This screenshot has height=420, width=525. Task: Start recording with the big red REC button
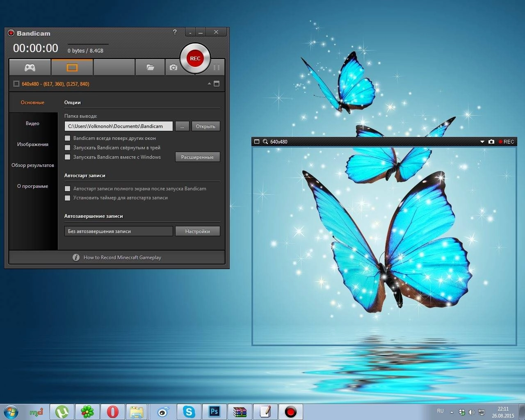tap(195, 58)
